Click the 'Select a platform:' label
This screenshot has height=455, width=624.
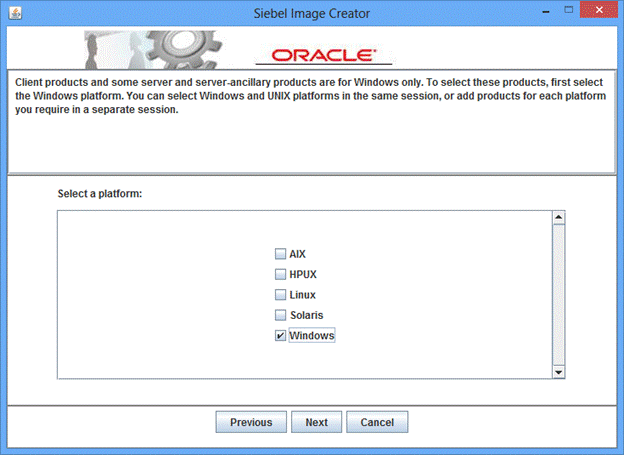(x=100, y=194)
